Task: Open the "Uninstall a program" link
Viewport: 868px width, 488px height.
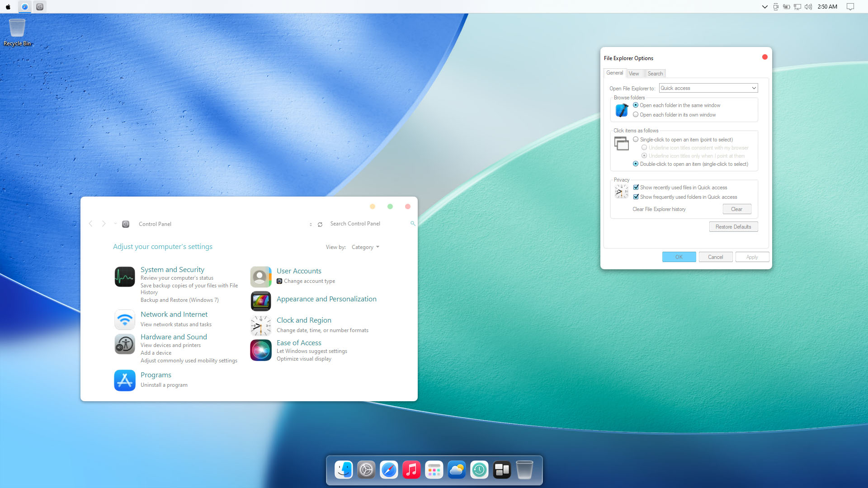Action: point(164,385)
